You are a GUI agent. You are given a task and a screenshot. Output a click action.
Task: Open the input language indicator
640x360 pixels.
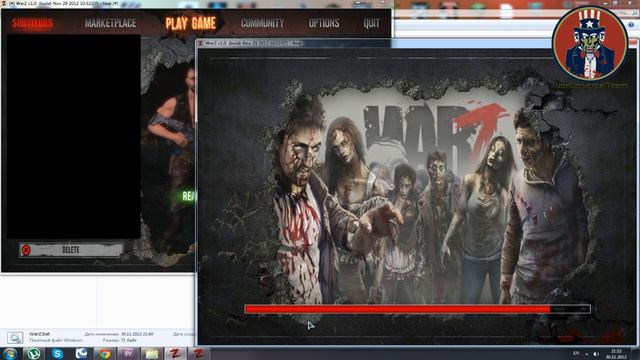(576, 353)
